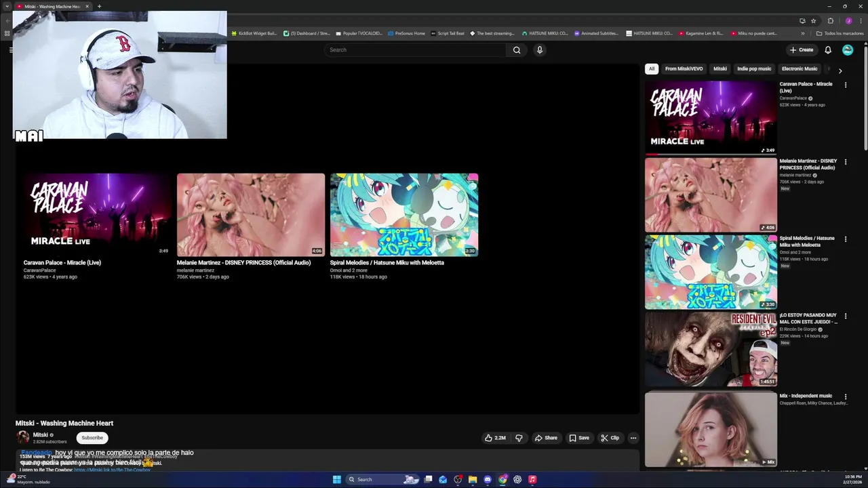Play Caravan Palace Miracle endscreen thumbnail
This screenshot has height=488, width=868.
pos(98,215)
